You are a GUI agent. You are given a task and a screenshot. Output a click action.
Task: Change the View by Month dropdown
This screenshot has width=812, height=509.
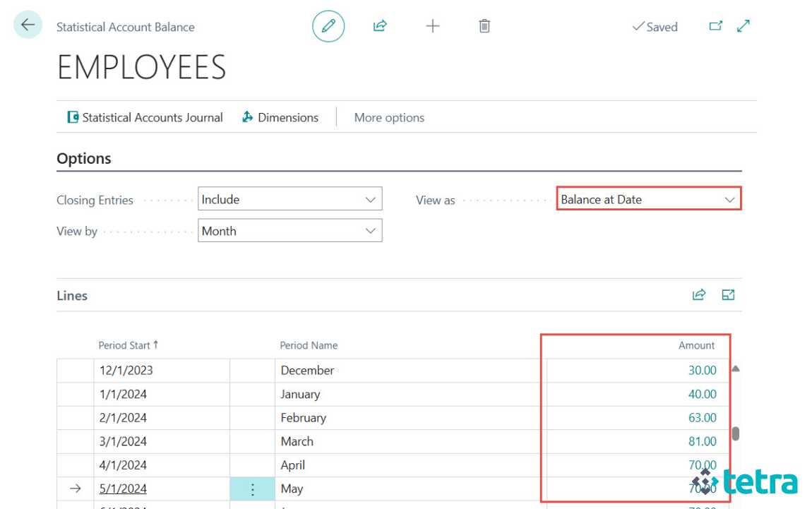[370, 230]
